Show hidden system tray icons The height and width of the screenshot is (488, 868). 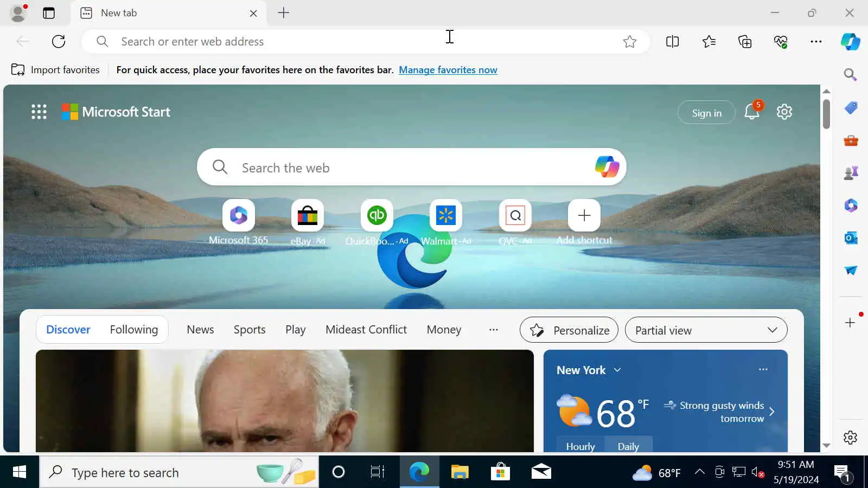[x=700, y=472]
